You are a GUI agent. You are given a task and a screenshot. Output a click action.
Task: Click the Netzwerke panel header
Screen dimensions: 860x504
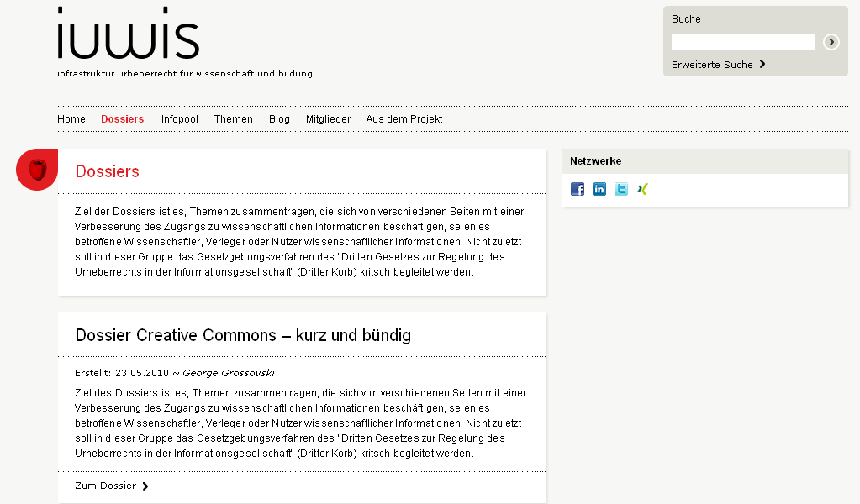(705, 161)
